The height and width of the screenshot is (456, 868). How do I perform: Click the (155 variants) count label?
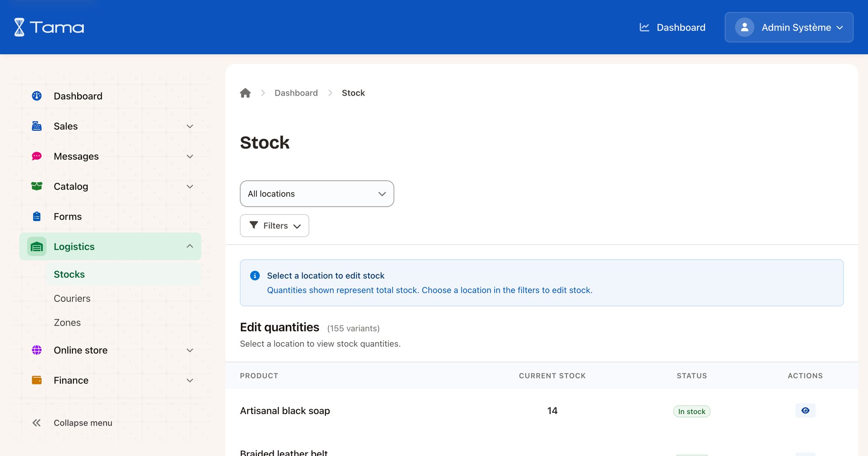(353, 328)
